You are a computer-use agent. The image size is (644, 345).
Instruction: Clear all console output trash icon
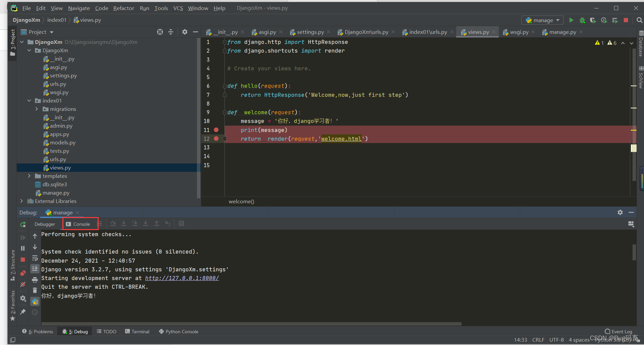pyautogui.click(x=35, y=290)
